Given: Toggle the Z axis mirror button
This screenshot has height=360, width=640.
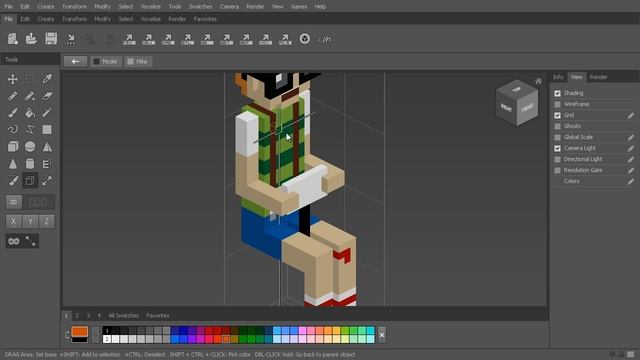Looking at the screenshot, I should [x=47, y=221].
